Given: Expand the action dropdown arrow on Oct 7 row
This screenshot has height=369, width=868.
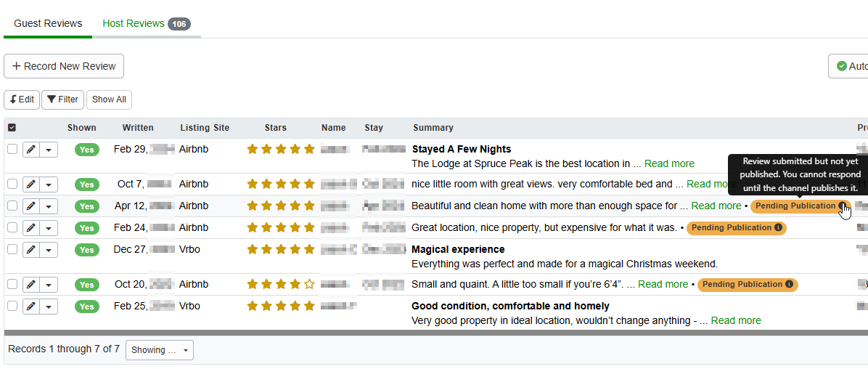Looking at the screenshot, I should click(49, 184).
